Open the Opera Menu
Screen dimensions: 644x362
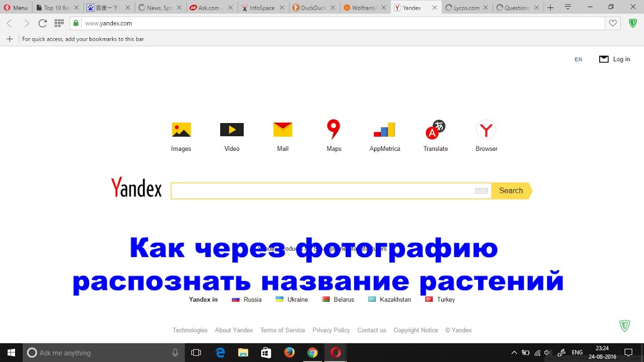16,8
